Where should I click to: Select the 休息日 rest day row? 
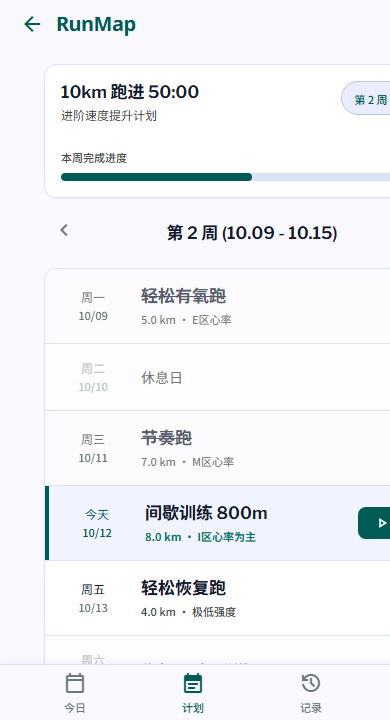(217, 377)
